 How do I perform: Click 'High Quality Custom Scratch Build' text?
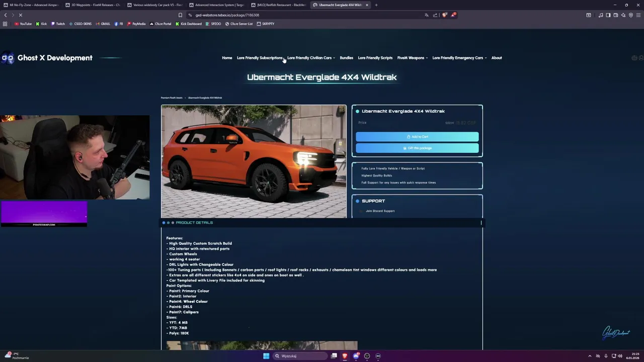coord(200,243)
